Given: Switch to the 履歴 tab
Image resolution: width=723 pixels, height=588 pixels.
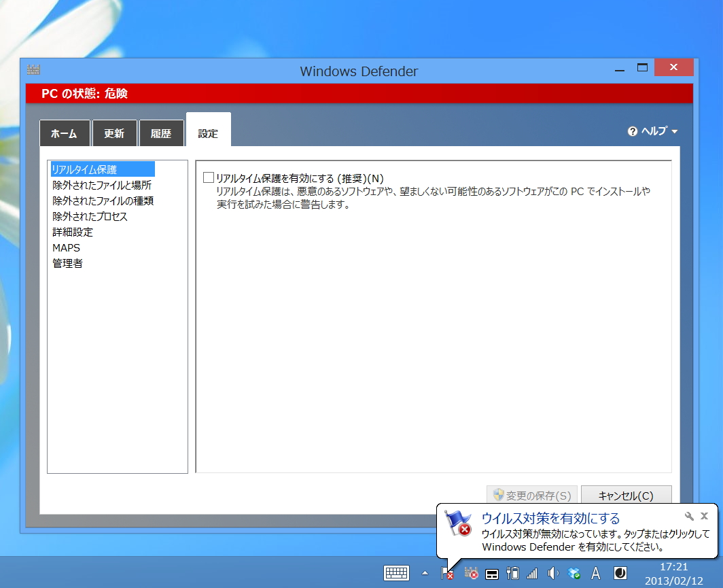Looking at the screenshot, I should (161, 133).
